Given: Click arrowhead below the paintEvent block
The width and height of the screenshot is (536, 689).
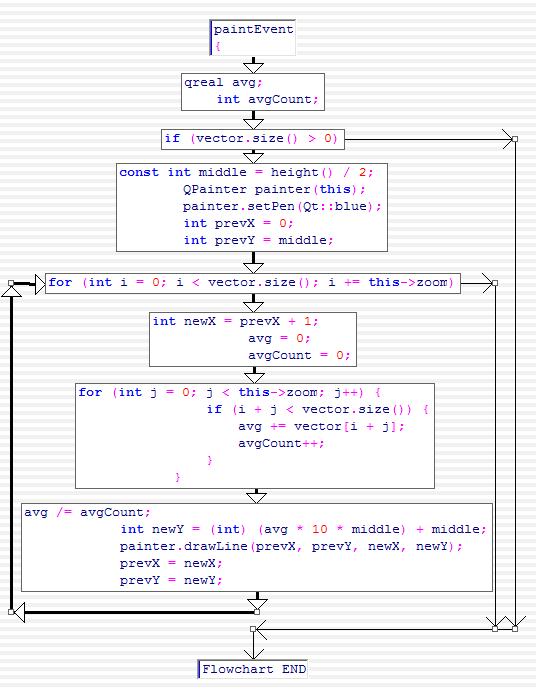Looking at the screenshot, I should coord(253,67).
